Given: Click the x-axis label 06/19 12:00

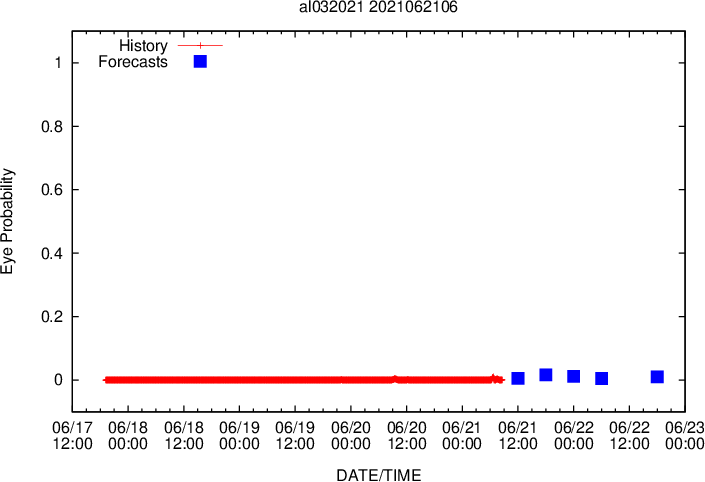Looking at the screenshot, I should coord(295,436).
